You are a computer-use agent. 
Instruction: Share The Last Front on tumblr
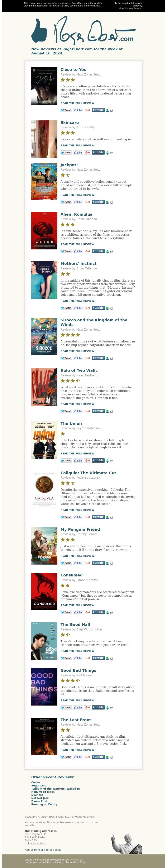(98, 756)
